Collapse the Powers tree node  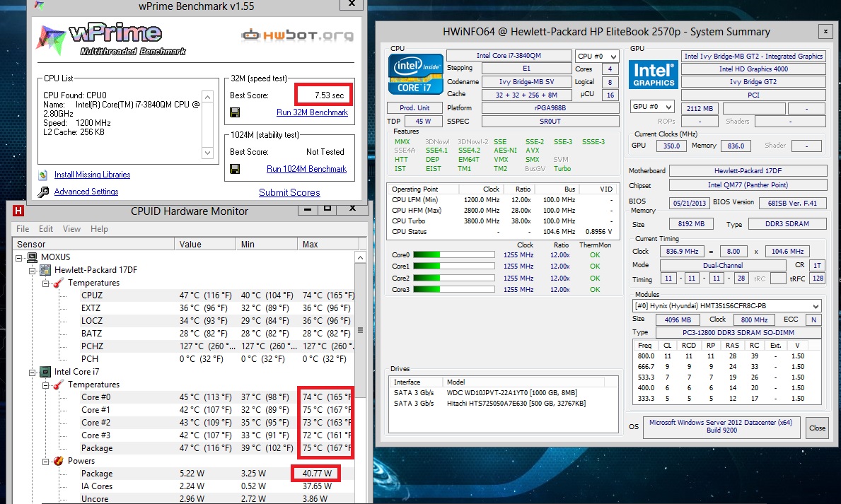pos(45,461)
